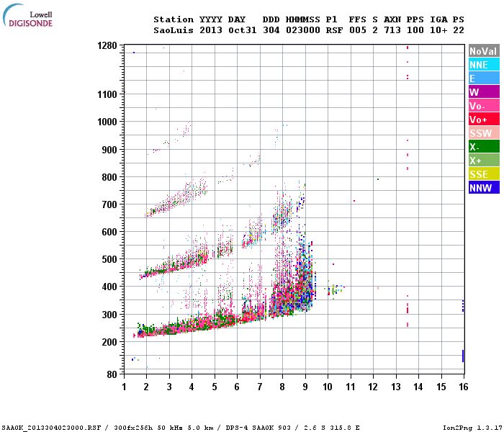This screenshot has height=432, width=504.
Task: Select the E blue legend swatch
Action: (x=484, y=78)
